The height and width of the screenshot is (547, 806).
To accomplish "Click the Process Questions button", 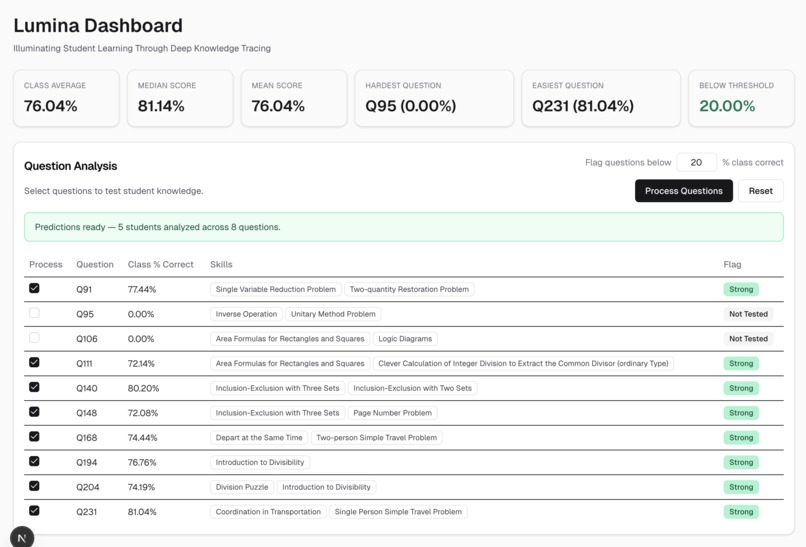I will tap(684, 191).
